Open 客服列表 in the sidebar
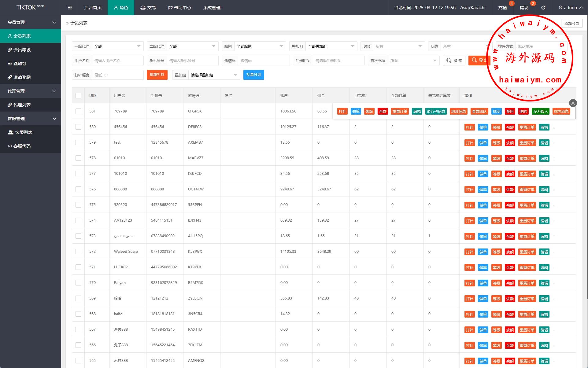 click(x=24, y=132)
